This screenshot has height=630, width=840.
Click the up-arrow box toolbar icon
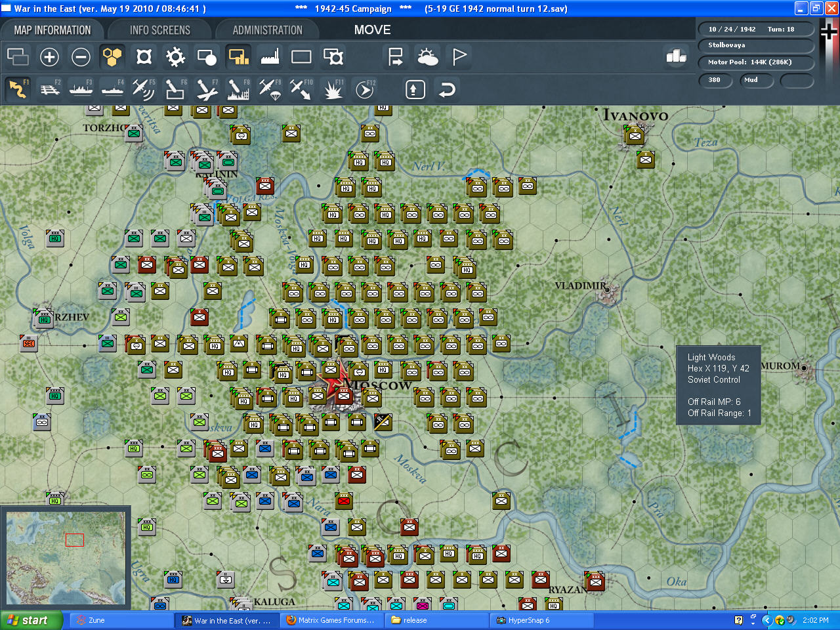(x=415, y=89)
